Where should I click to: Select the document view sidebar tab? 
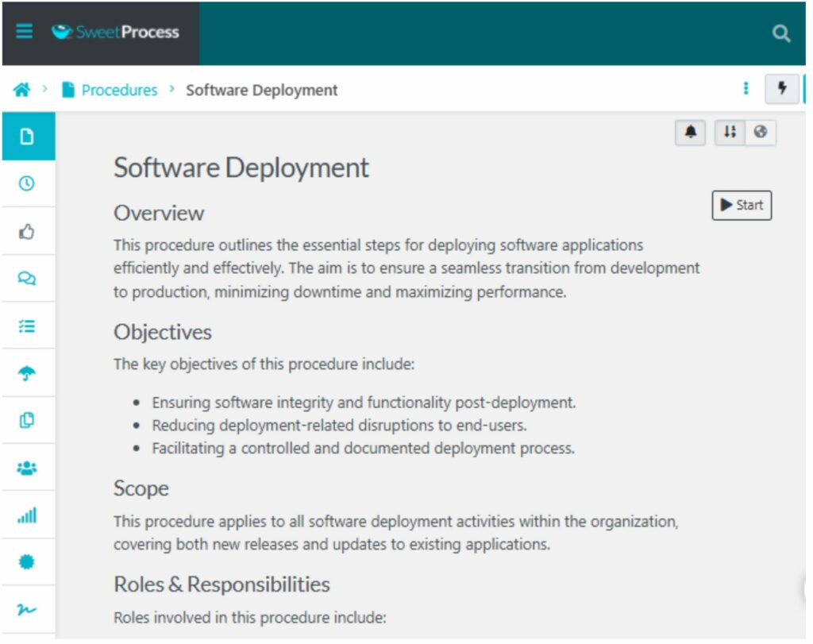28,137
